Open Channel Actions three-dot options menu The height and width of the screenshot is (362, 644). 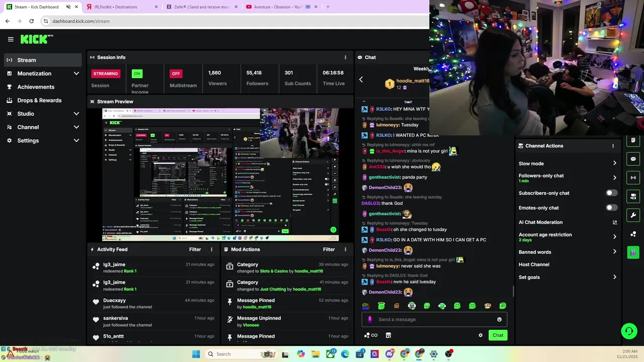click(613, 146)
